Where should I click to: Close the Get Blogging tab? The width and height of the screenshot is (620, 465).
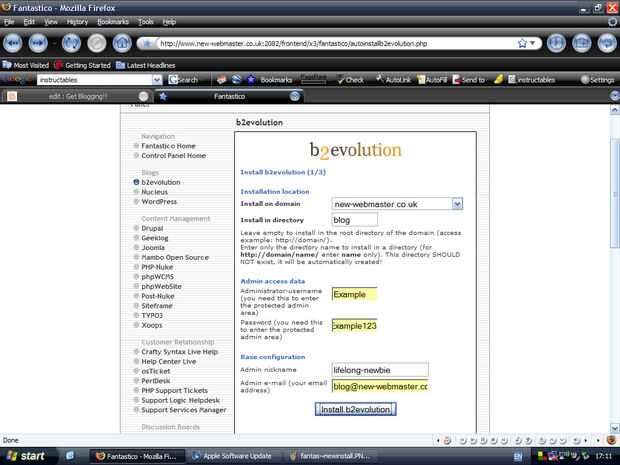coord(144,96)
